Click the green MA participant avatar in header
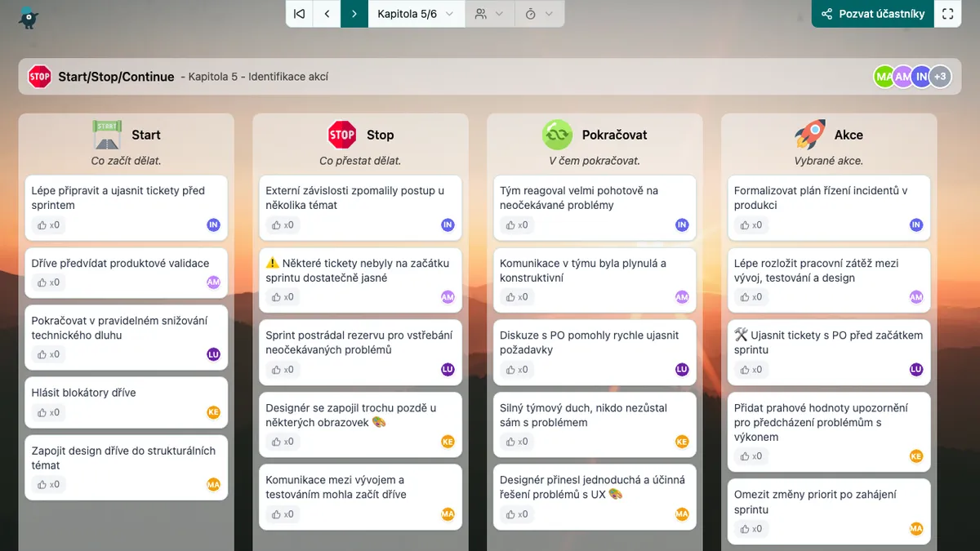Viewport: 980px width, 551px height. tap(884, 77)
